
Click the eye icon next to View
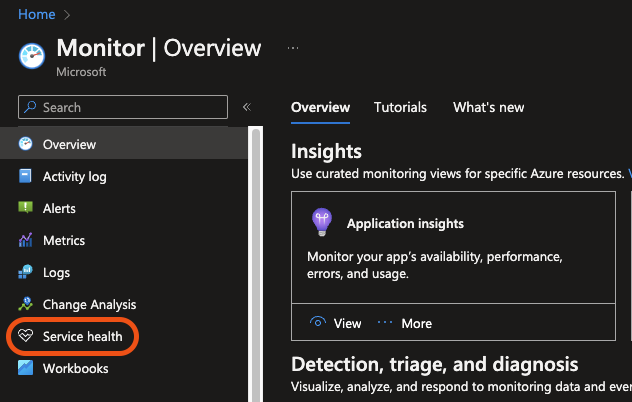pos(318,322)
